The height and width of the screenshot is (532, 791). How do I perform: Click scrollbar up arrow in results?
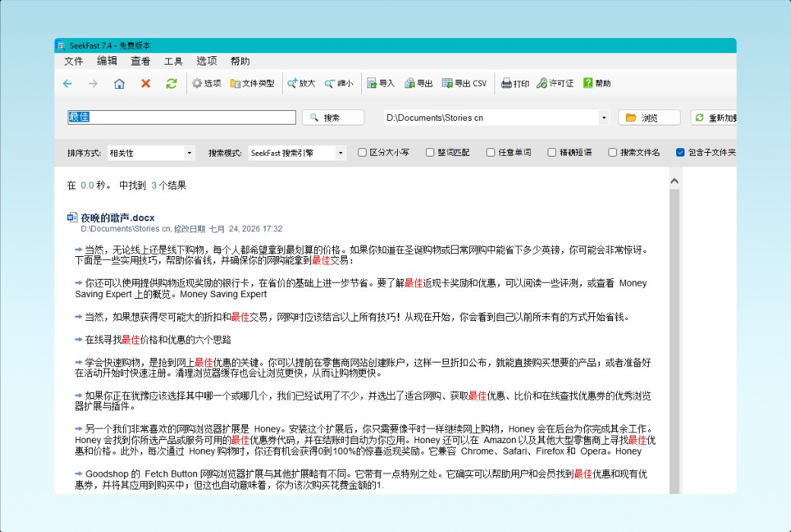[675, 181]
